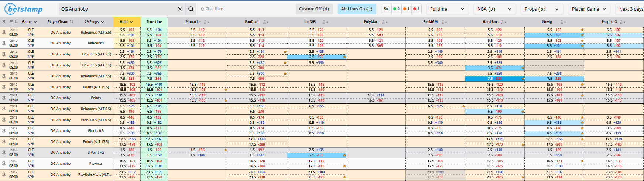
Task: Click the magnifying glass search icon
Action: tap(191, 9)
